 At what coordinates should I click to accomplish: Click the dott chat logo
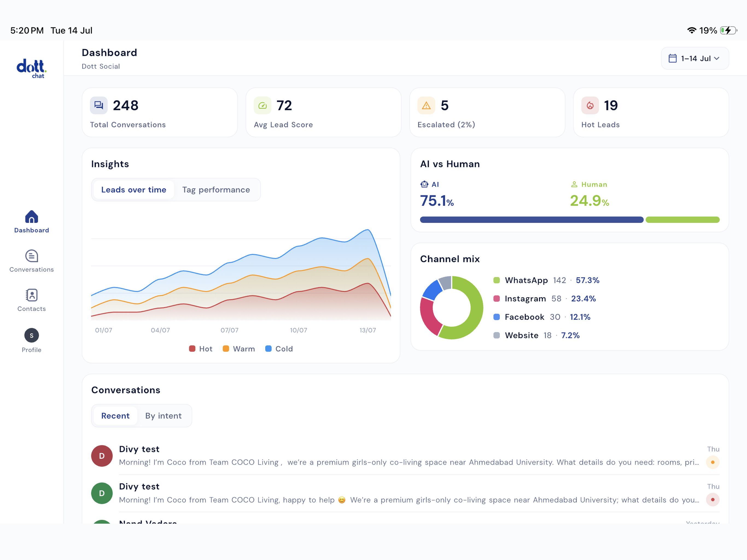pyautogui.click(x=31, y=69)
